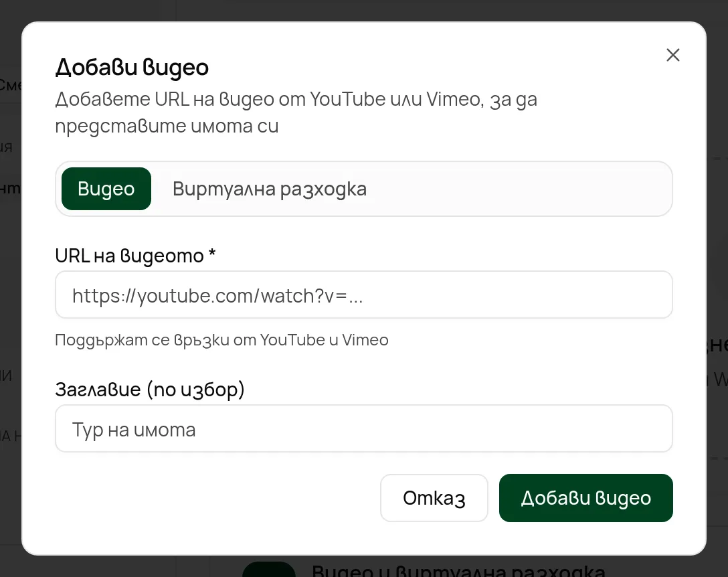The height and width of the screenshot is (577, 728).
Task: Switch to Виртуална разходка tab
Action: pos(270,189)
